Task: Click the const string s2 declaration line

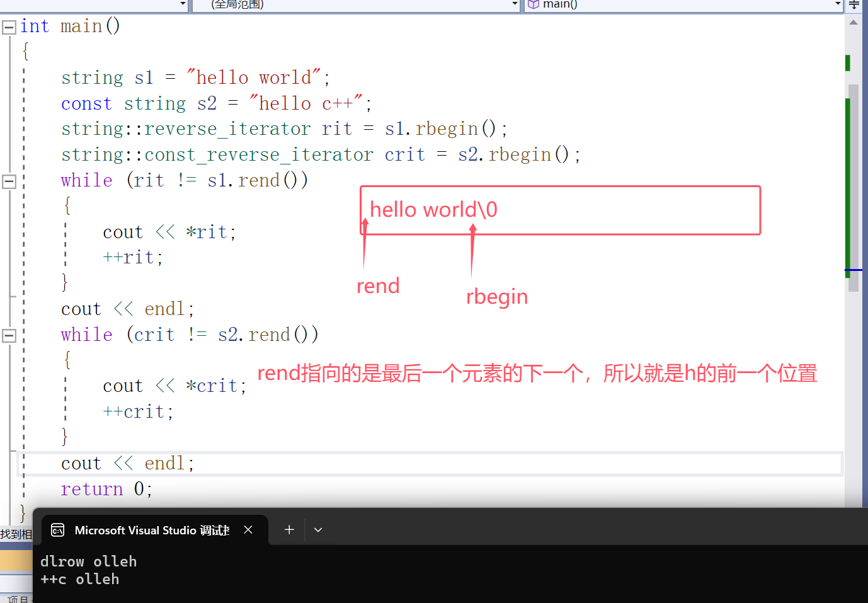Action: (x=216, y=103)
